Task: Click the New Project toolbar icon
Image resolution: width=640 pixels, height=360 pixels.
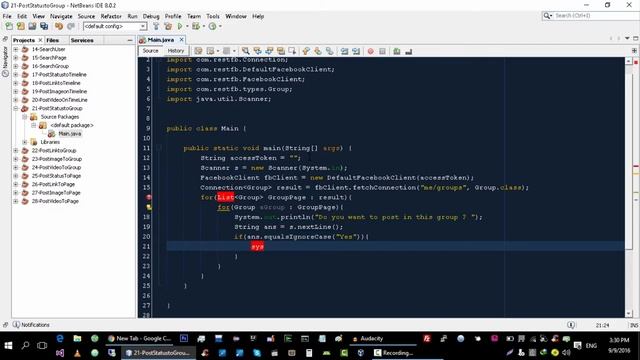Action: point(20,26)
